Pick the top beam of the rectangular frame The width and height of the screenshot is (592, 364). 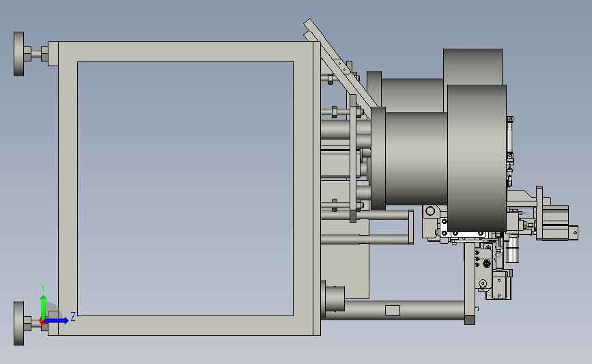(186, 51)
